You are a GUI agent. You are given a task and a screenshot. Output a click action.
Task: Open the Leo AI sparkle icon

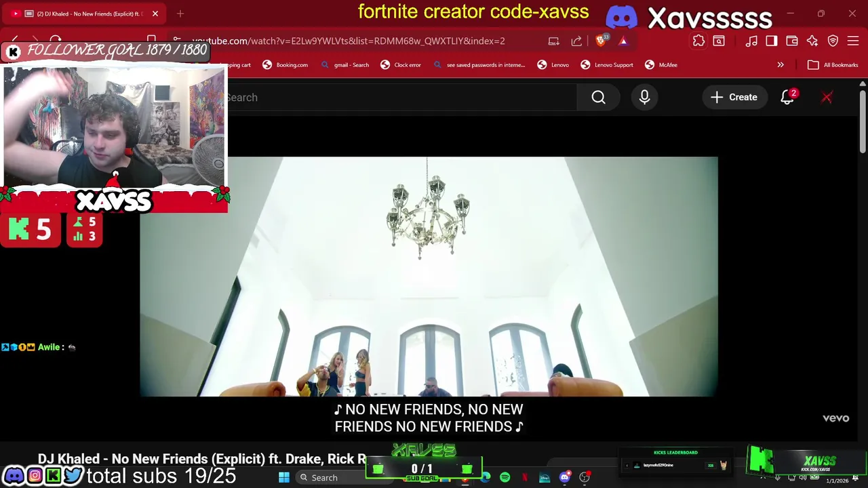[812, 41]
